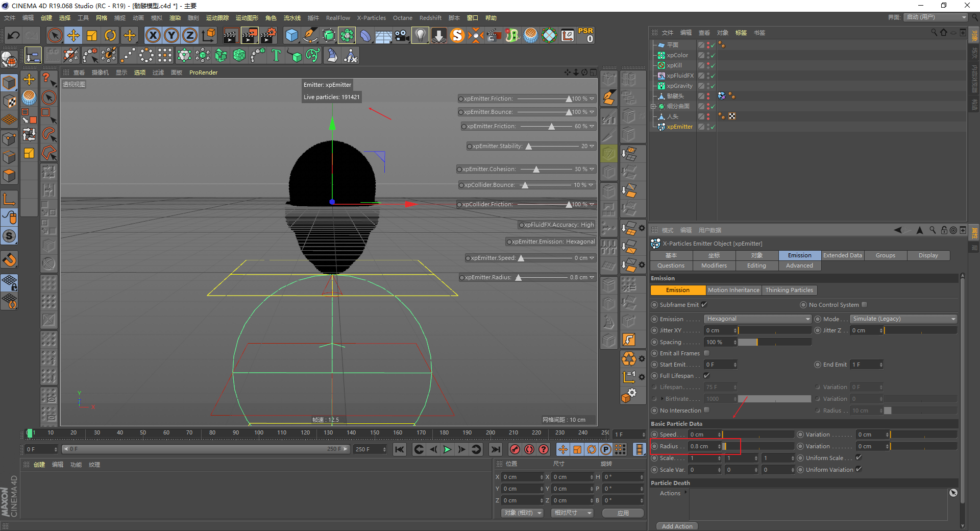Add a Cube primitive object
This screenshot has width=980, height=531.
[x=291, y=35]
